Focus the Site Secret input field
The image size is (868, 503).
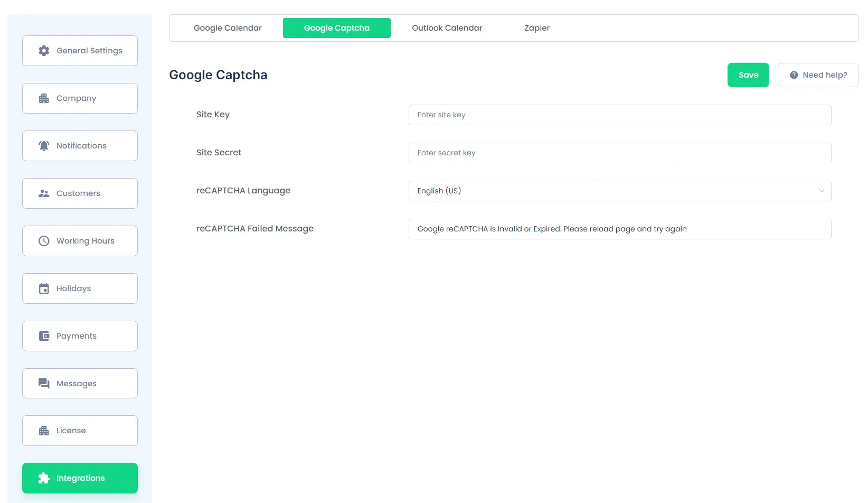point(620,153)
